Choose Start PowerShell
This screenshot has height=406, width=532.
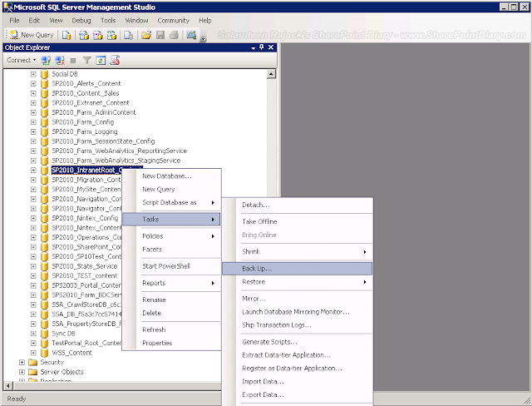[x=171, y=266]
